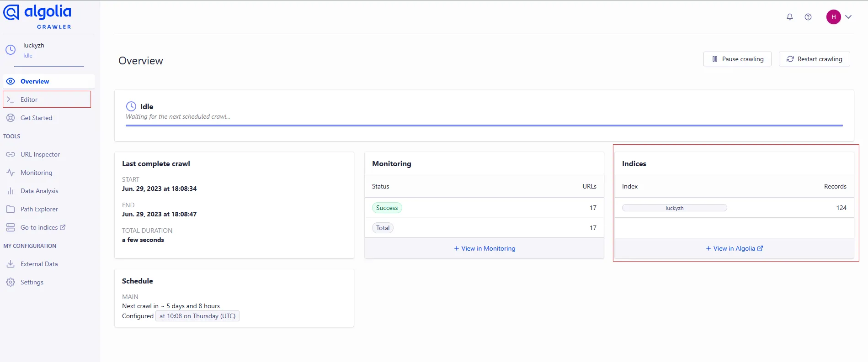The height and width of the screenshot is (362, 868).
Task: Click the Indices card heading
Action: [x=634, y=163]
